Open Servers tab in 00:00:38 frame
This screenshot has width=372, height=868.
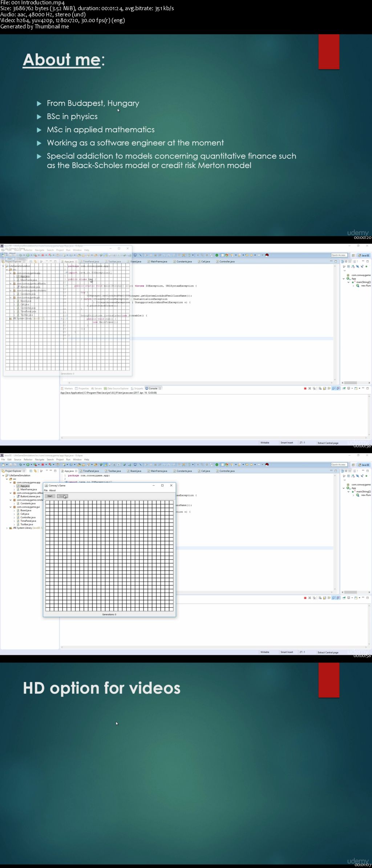(97, 388)
